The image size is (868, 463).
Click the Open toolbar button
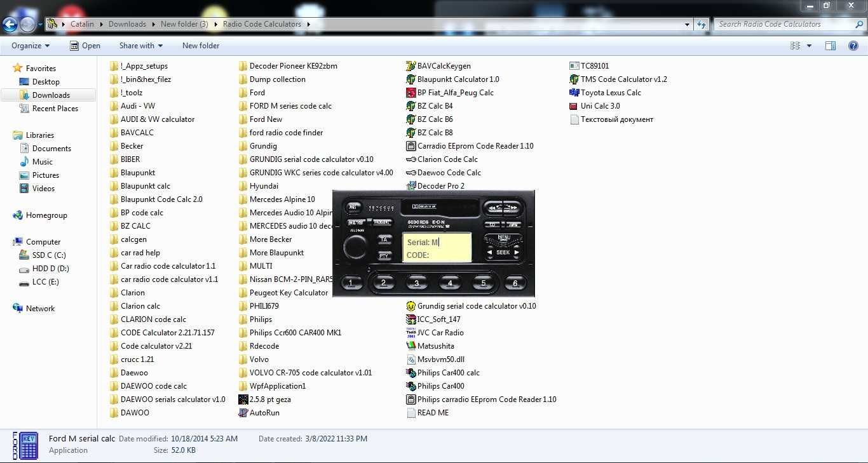tap(85, 46)
